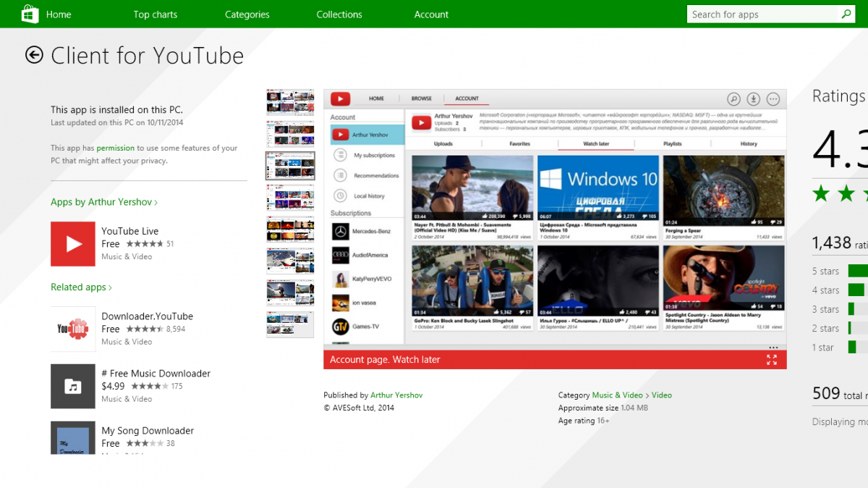Image resolution: width=868 pixels, height=488 pixels.
Task: Select the AudiofAmerica subscription icon
Action: tap(341, 255)
